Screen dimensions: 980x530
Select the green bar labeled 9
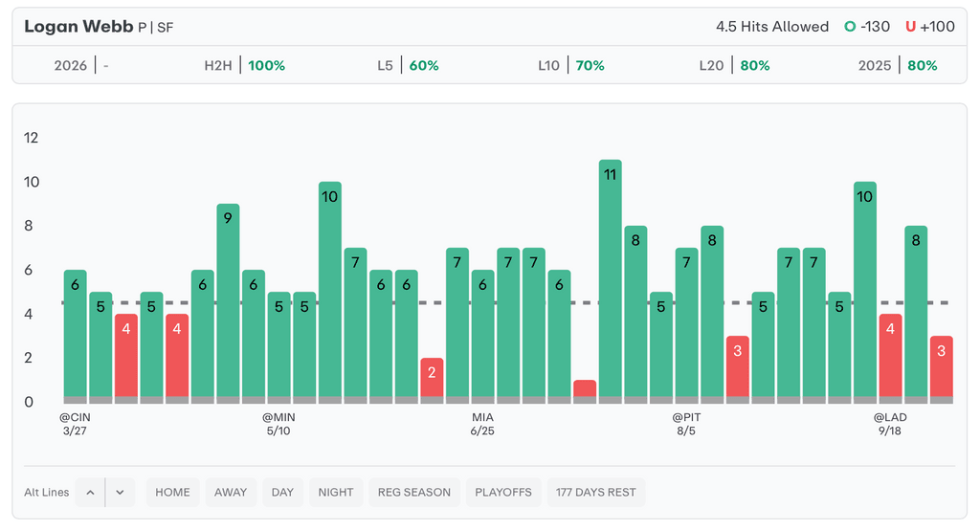coord(228,301)
